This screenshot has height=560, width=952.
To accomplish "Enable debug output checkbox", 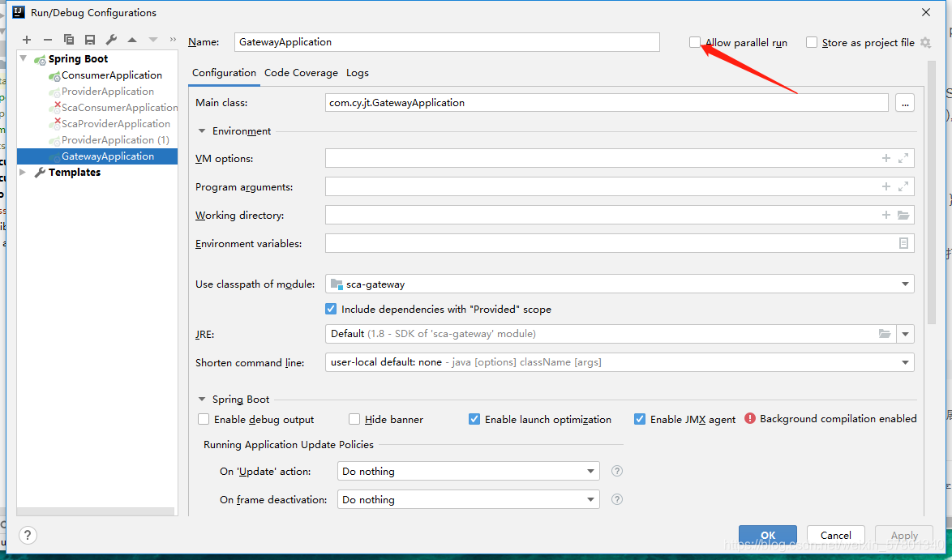I will [x=204, y=419].
